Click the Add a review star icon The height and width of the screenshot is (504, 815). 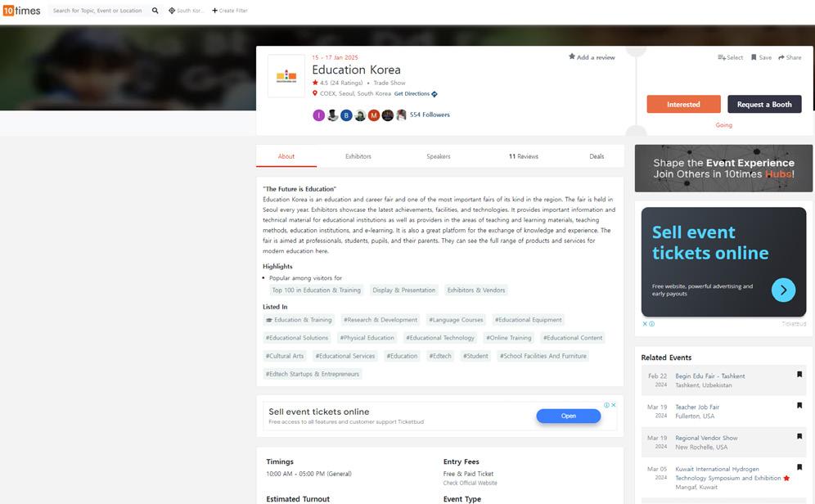click(572, 56)
